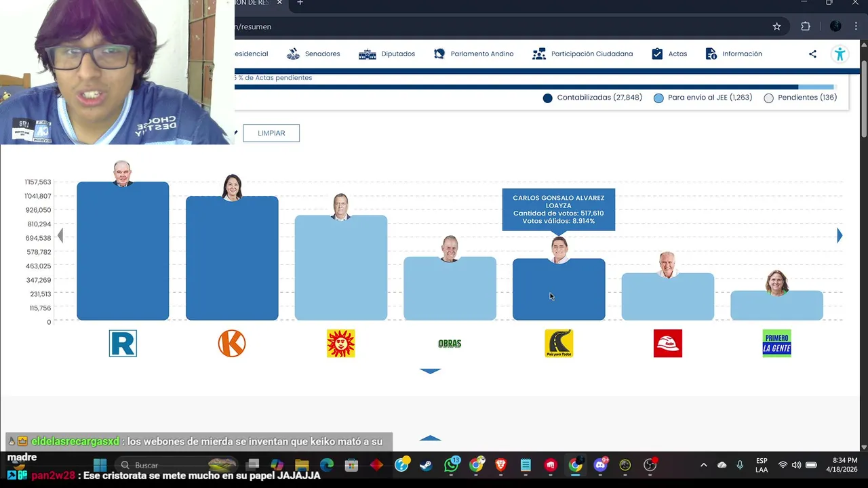Toggle the Contabilizadas legend dot
The image size is (868, 488).
coord(548,98)
